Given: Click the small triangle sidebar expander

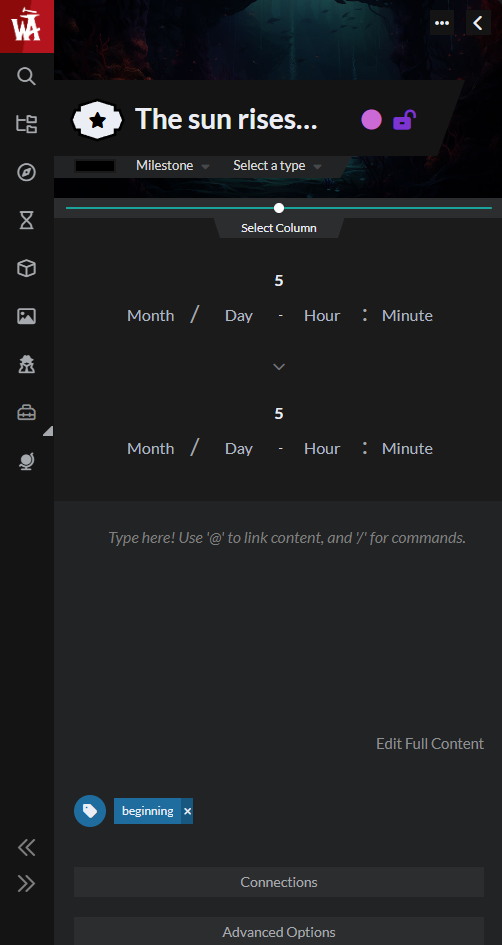Looking at the screenshot, I should tap(48, 430).
